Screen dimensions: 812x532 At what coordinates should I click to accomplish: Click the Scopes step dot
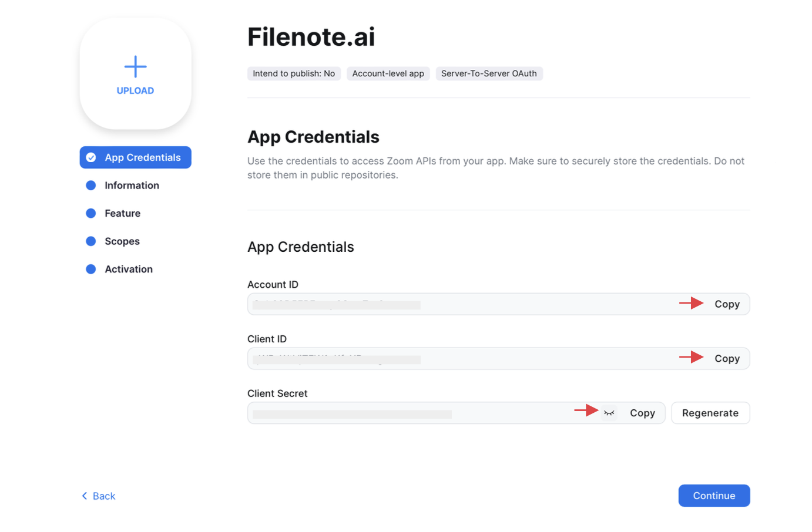91,241
